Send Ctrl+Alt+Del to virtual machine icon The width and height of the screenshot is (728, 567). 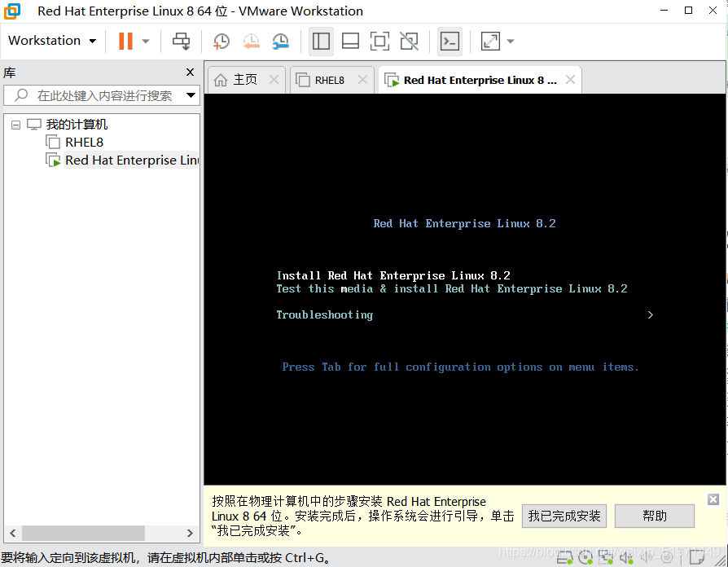tap(181, 42)
